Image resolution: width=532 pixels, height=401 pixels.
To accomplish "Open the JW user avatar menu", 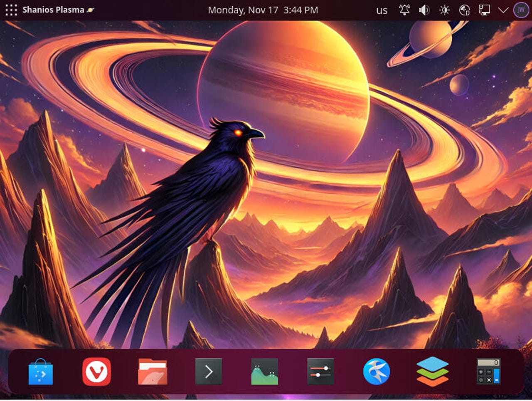I will coord(521,10).
